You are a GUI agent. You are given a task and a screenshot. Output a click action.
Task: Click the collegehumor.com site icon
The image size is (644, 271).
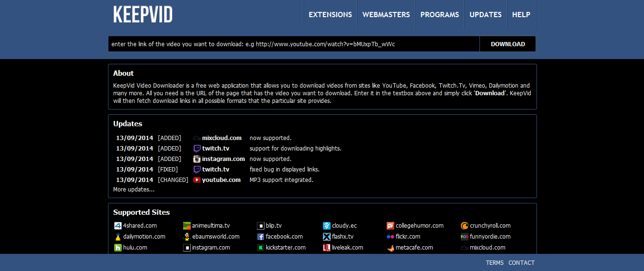[390, 226]
